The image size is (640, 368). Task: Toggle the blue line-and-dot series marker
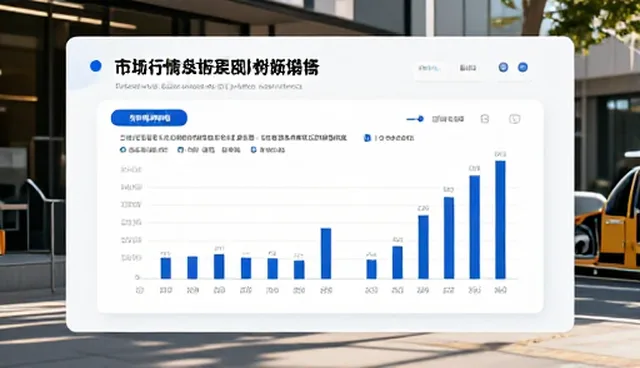415,119
